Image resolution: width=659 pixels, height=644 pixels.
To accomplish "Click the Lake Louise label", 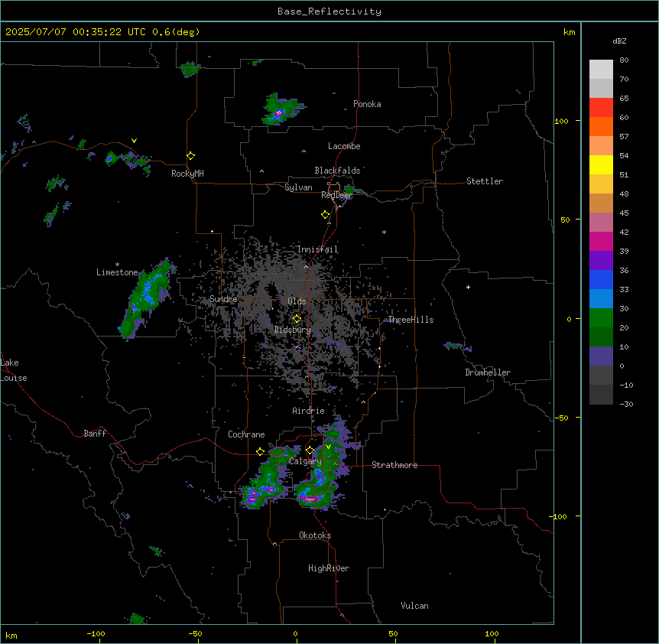I will [14, 370].
